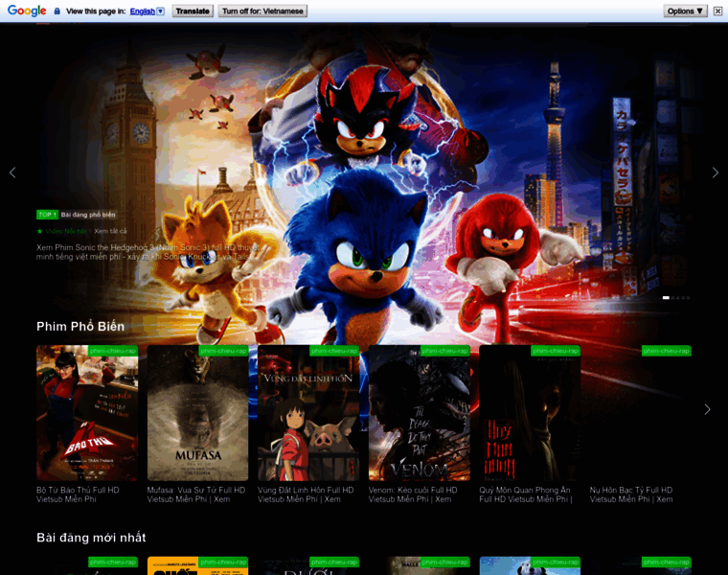
Task: Click Turn off for: Vietnamese button
Action: click(262, 11)
